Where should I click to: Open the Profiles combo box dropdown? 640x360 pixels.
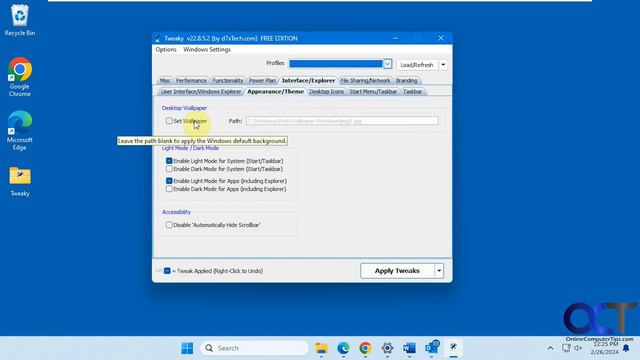(387, 64)
